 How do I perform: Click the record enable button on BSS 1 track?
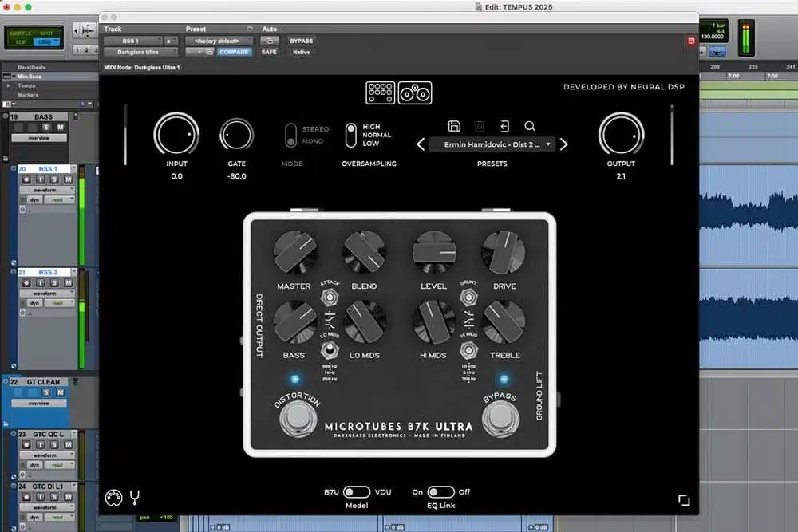coord(26,179)
